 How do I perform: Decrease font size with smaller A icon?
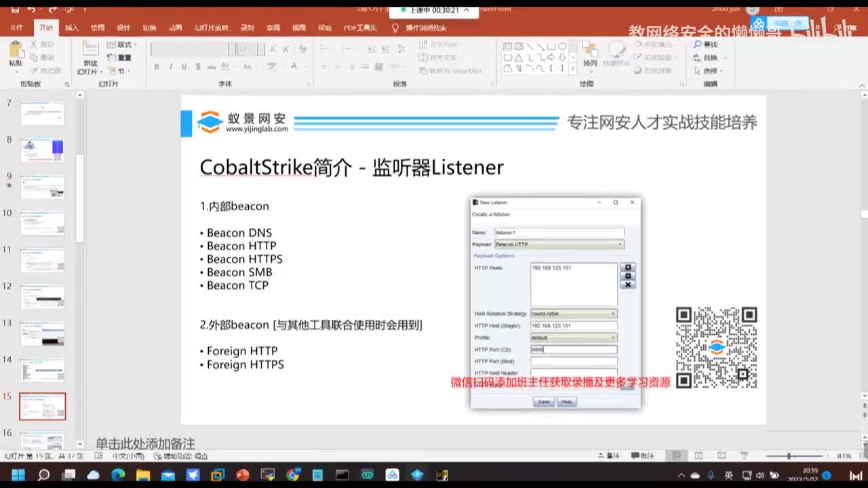pyautogui.click(x=285, y=49)
